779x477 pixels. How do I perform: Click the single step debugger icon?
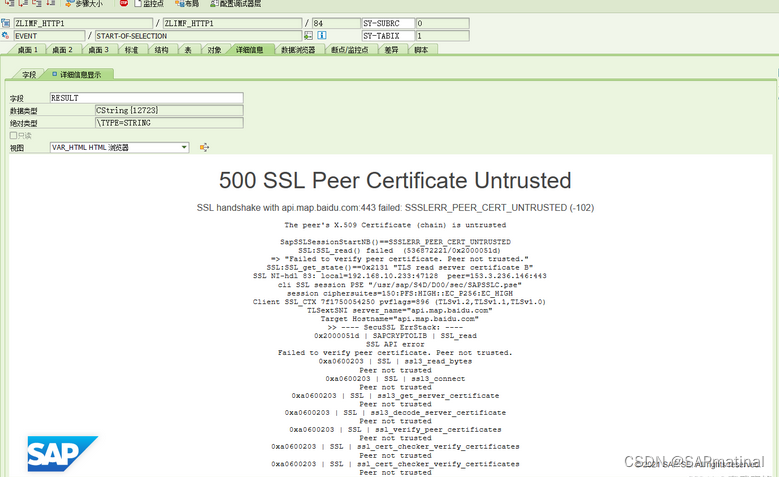[x=9, y=3]
